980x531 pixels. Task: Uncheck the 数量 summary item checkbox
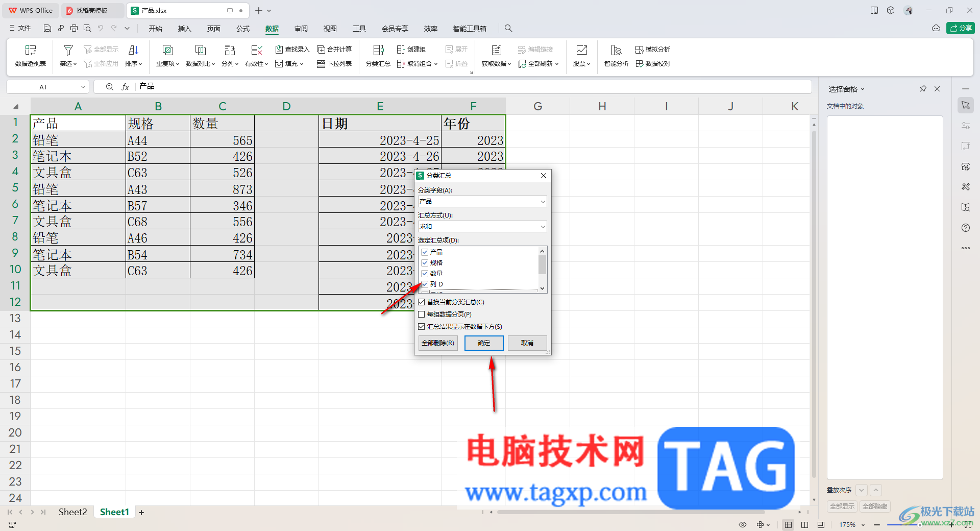click(425, 274)
